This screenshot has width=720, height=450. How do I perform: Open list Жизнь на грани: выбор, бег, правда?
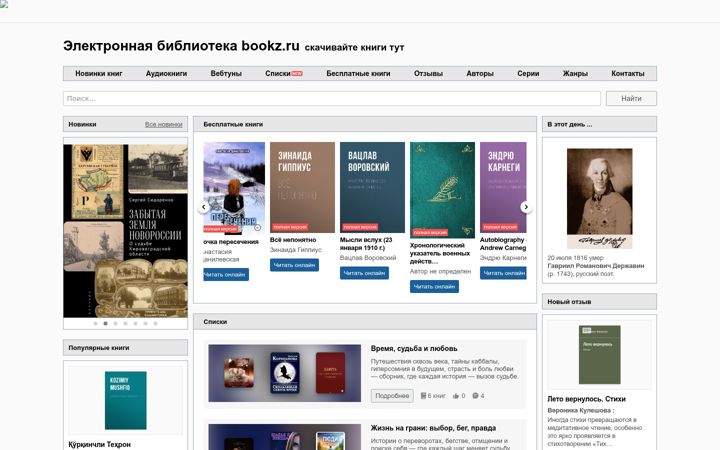pyautogui.click(x=433, y=428)
